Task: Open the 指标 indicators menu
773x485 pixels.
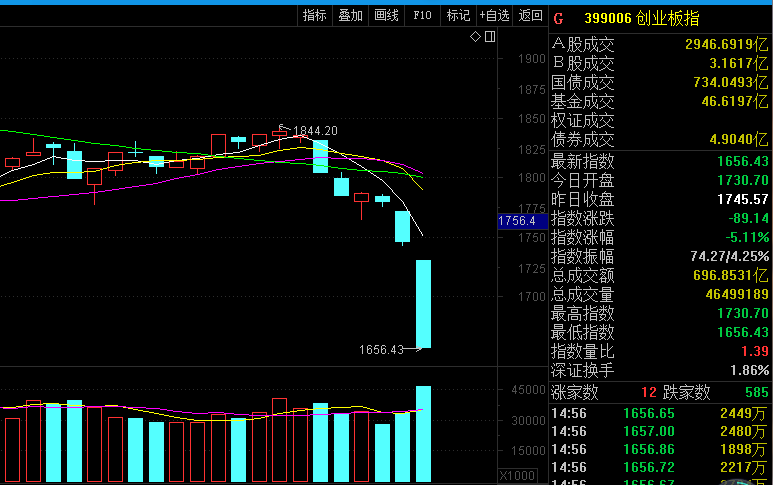Action: [x=315, y=16]
